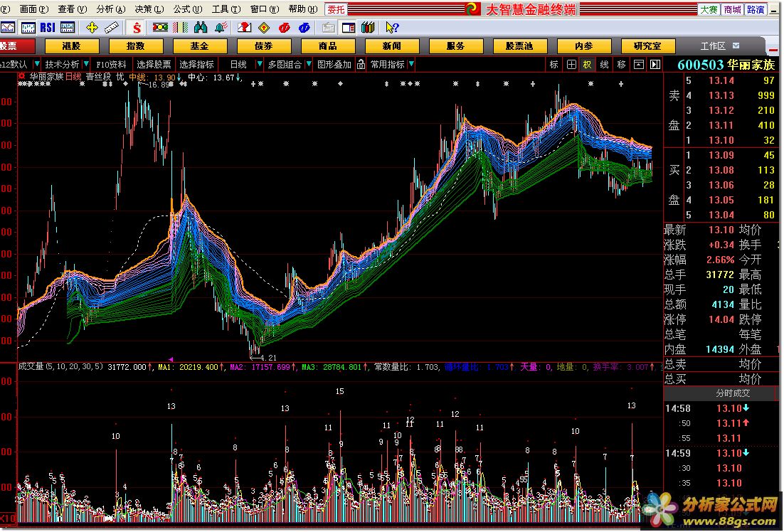The height and width of the screenshot is (532, 784).
Task: Toggle the side info panel layout icon
Action: (349, 28)
